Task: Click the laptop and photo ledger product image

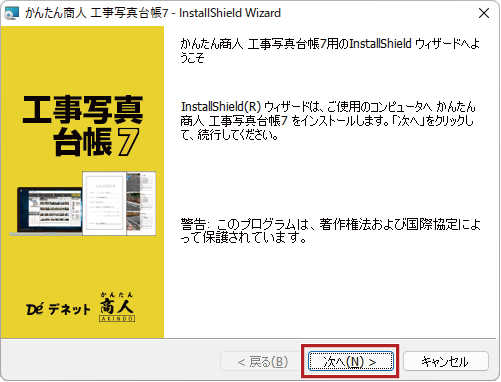Action: 83,204
